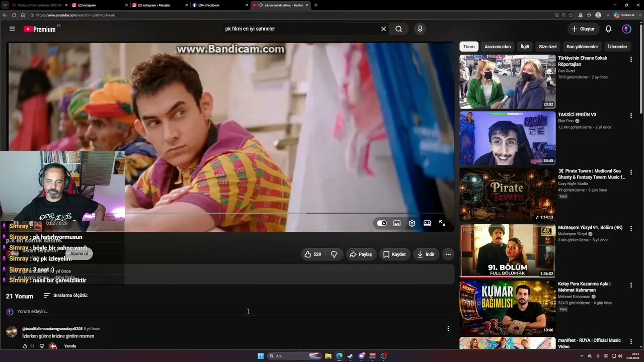Image resolution: width=644 pixels, height=362 pixels.
Task: Open the account avatar menu
Action: (626, 29)
